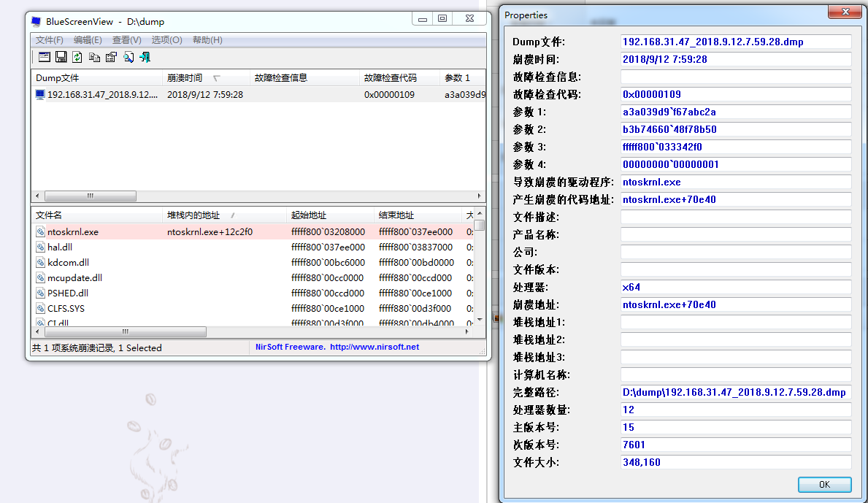Click the Copy selected items icon

tap(94, 57)
